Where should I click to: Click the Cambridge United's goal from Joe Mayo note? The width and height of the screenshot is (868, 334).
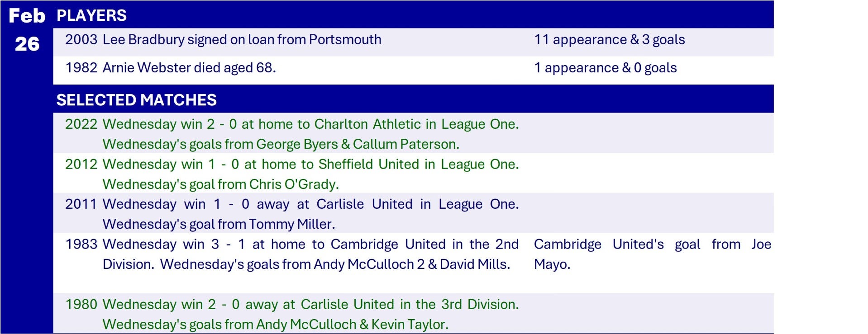point(652,254)
